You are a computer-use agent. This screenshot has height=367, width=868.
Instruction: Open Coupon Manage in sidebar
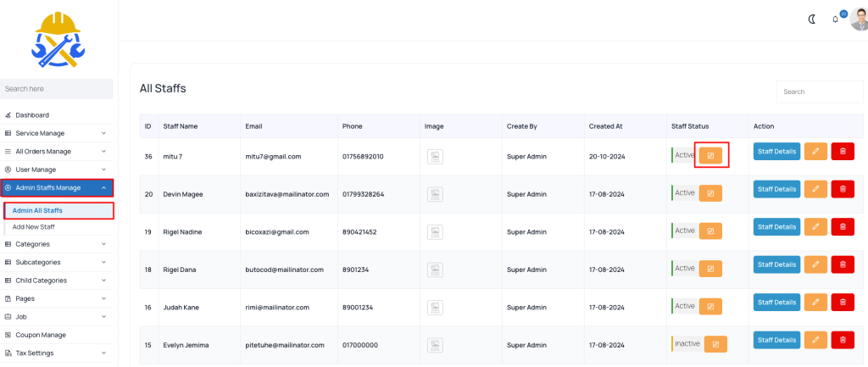[57, 335]
